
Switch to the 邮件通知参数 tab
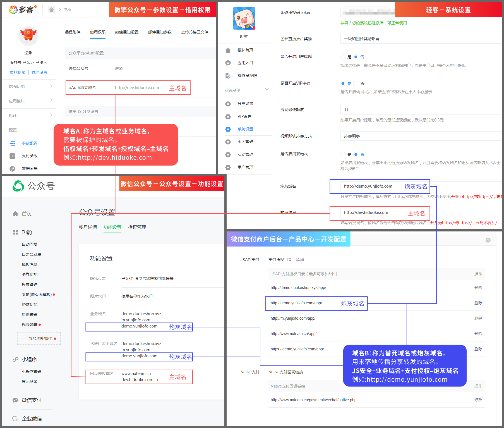(160, 32)
